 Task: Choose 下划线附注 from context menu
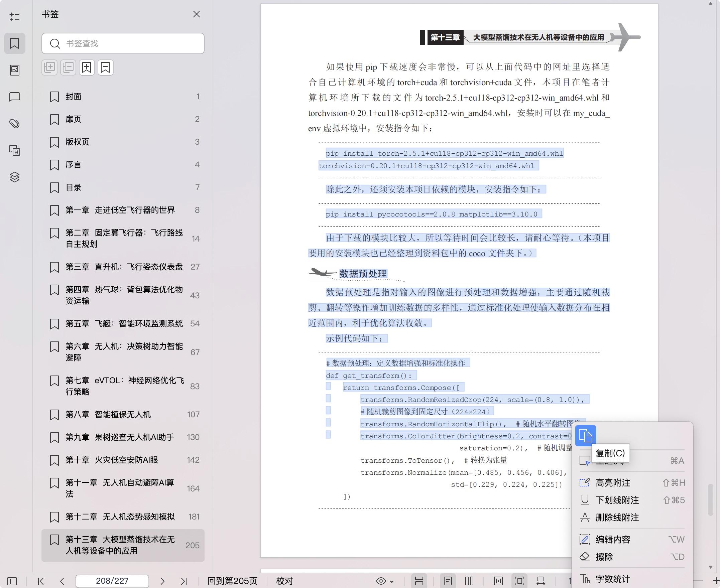(632, 500)
